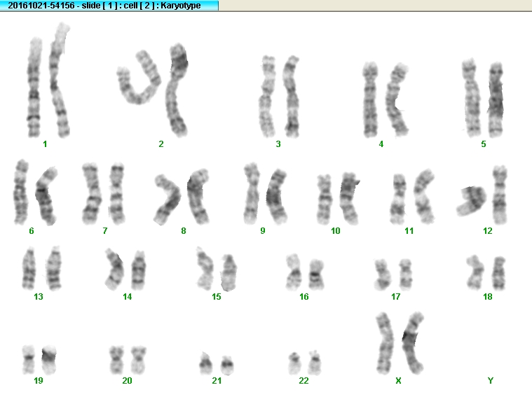Click the chromosome 11 pair
Screen dimensions: 532x404
pyautogui.click(x=412, y=197)
